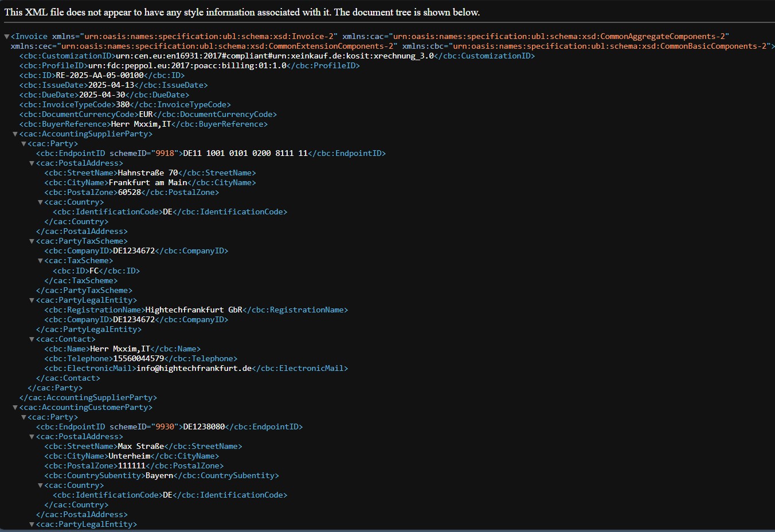Collapse the AccountingCustomerParty node
The height and width of the screenshot is (532, 775).
click(x=15, y=408)
